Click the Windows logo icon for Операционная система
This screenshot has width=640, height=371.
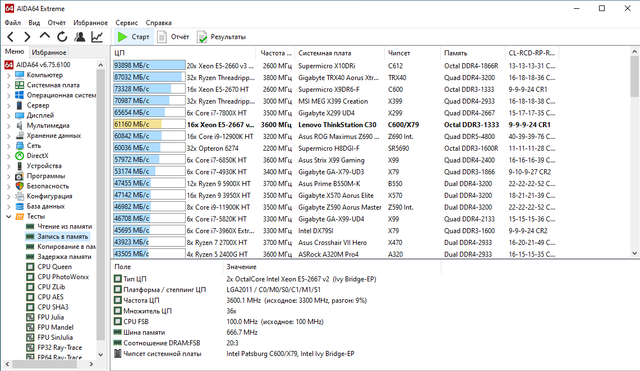point(20,95)
